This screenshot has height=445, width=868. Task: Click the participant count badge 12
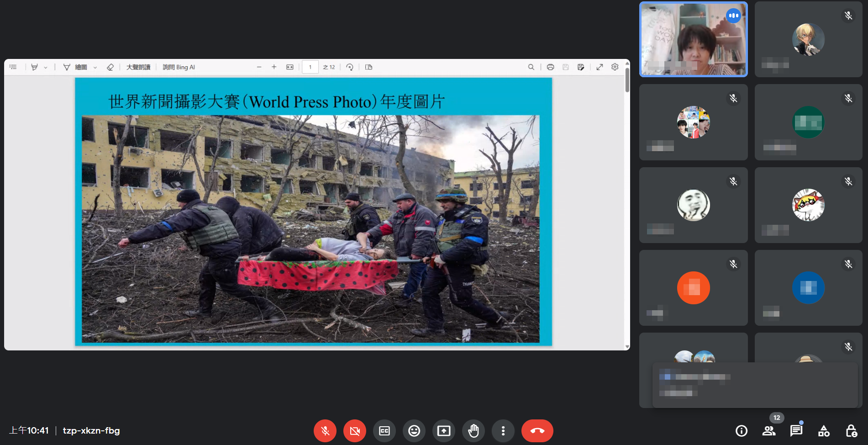777,418
